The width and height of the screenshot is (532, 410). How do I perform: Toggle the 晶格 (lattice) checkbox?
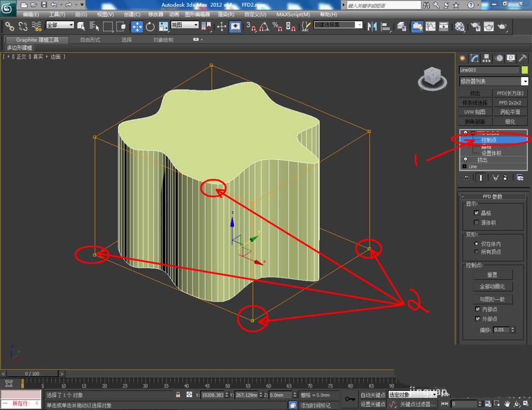(477, 213)
